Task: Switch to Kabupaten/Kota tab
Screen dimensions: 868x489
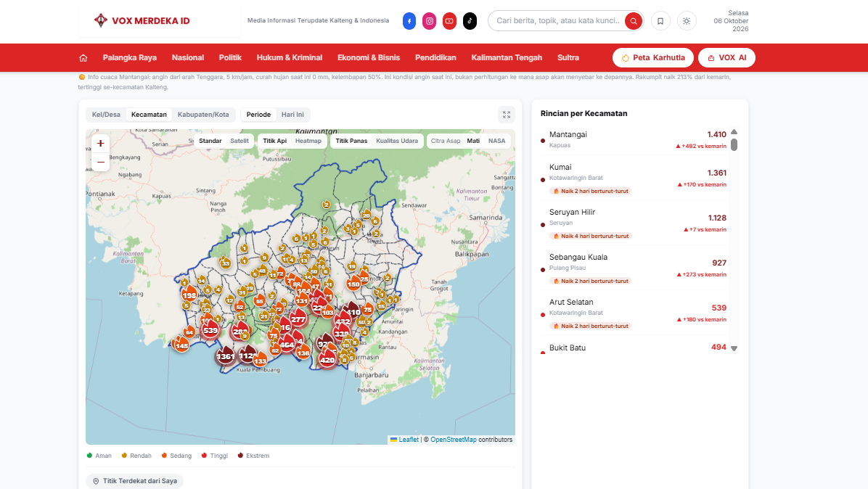Action: pyautogui.click(x=203, y=115)
